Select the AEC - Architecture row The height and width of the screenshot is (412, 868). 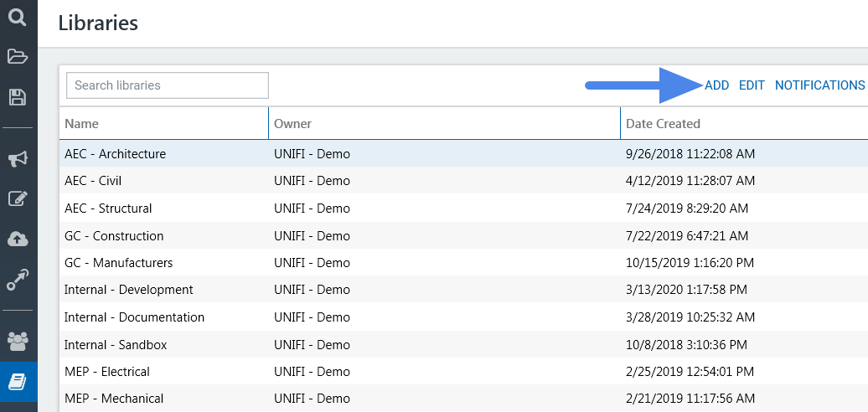464,154
